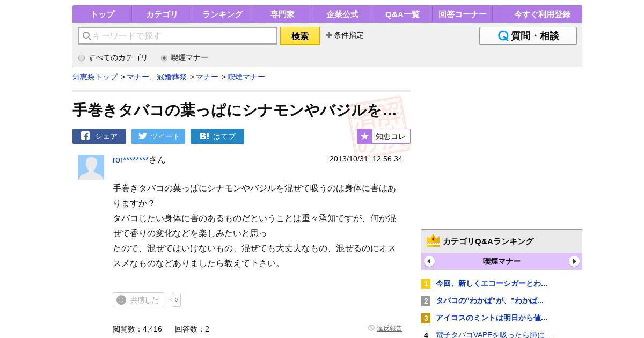644x338 pixels.
Task: Click the magnifier icon in search box
Action: [86, 36]
